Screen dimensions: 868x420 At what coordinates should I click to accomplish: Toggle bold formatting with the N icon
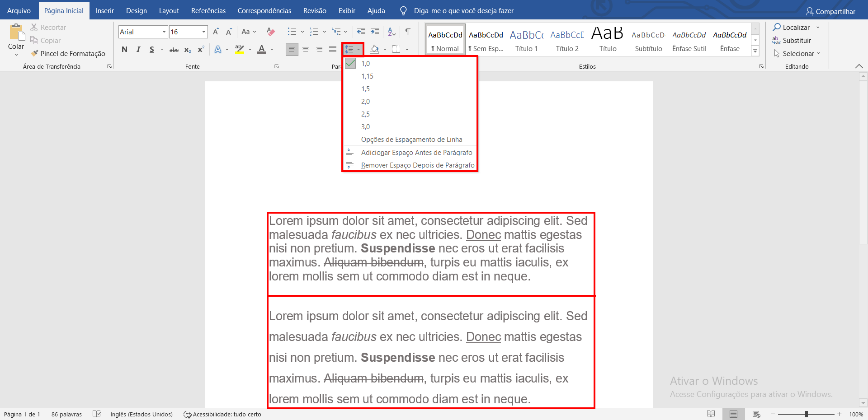(x=125, y=50)
